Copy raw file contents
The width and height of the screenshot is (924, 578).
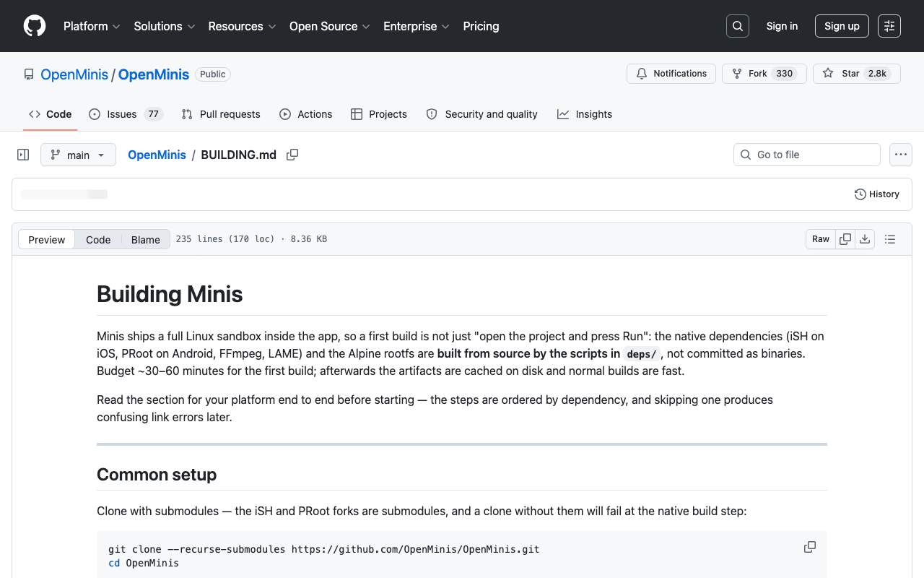coord(845,239)
